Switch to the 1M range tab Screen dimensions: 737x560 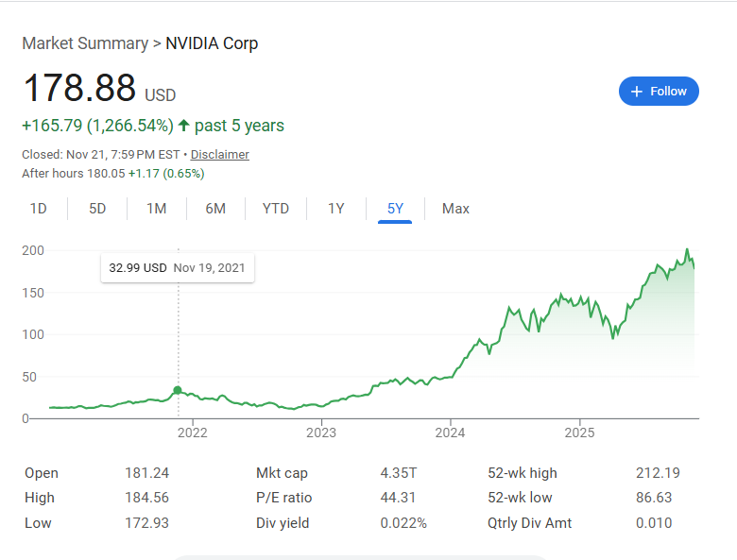click(x=157, y=209)
